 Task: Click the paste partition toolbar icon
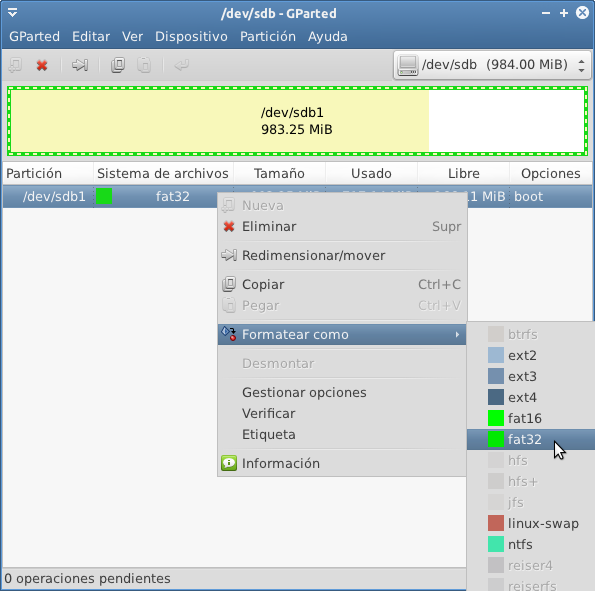tap(144, 65)
